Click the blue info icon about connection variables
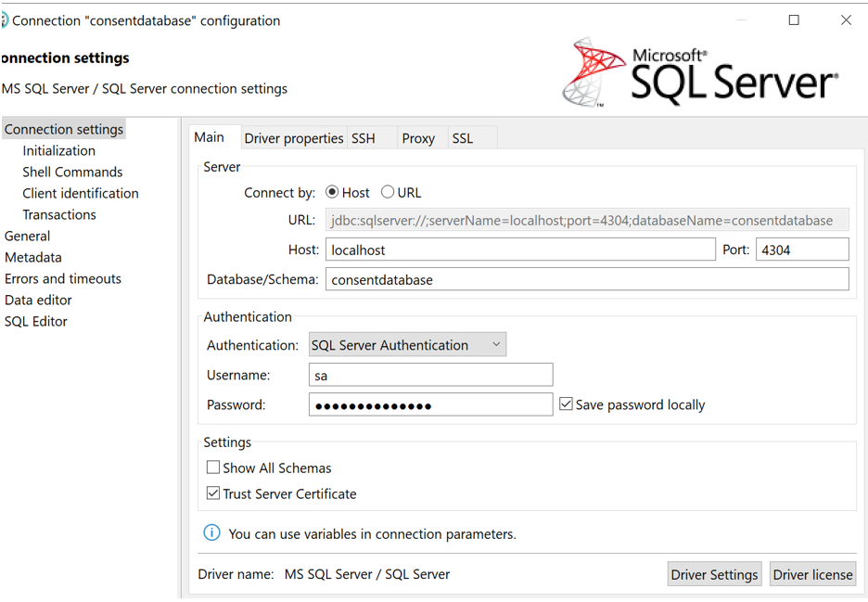Image resolution: width=868 pixels, height=602 pixels. tap(211, 533)
